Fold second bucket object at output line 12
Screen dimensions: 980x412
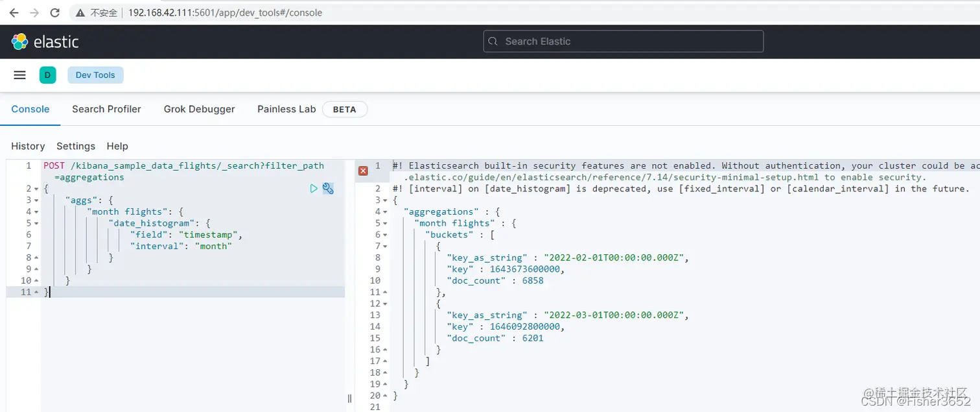tap(385, 304)
